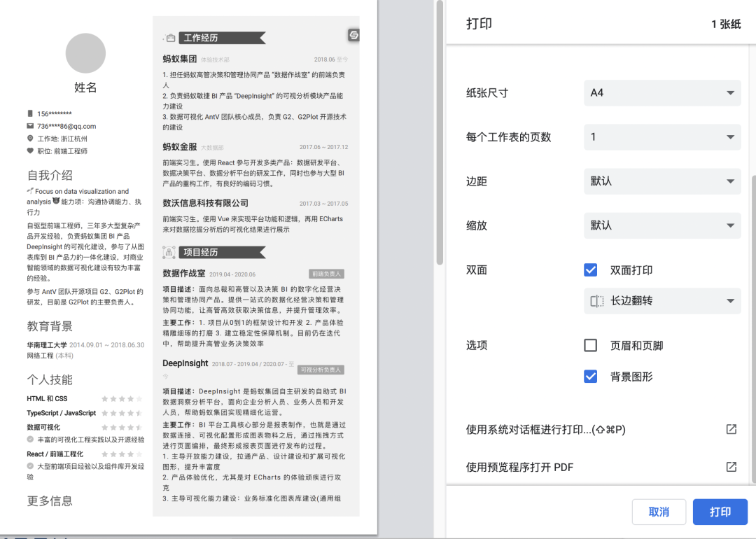Click the long-edge flip page icon
Screen dimensions: 756x539
click(597, 301)
